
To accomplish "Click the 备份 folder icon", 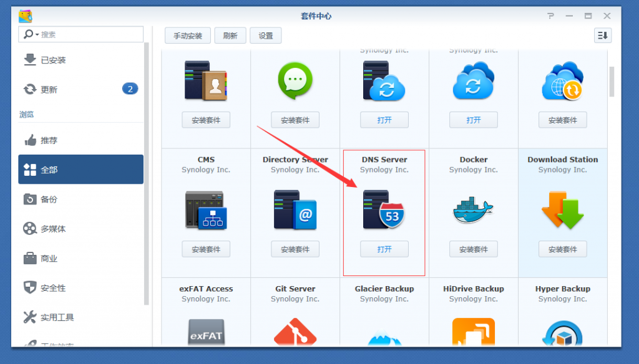I will click(x=30, y=199).
